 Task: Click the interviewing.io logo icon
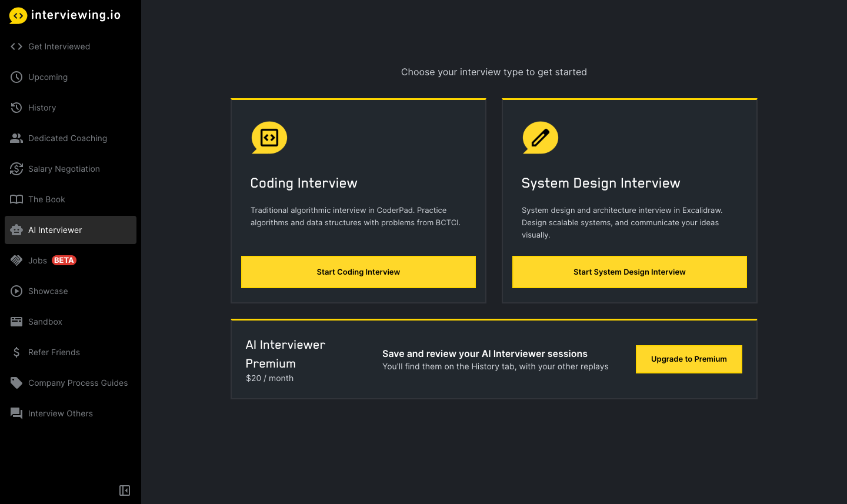coord(18,16)
